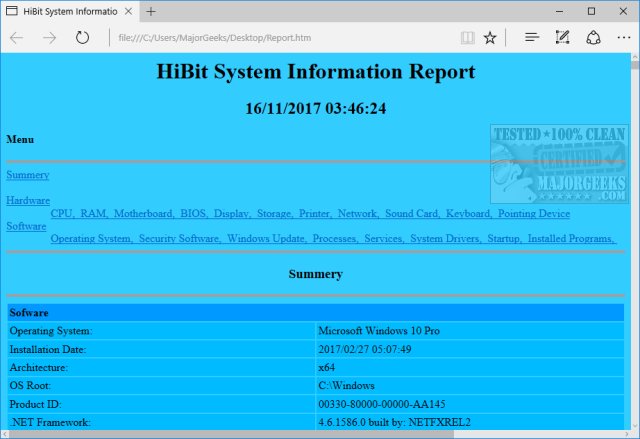Open the Startup section link
Image resolution: width=640 pixels, height=439 pixels.
click(x=504, y=239)
